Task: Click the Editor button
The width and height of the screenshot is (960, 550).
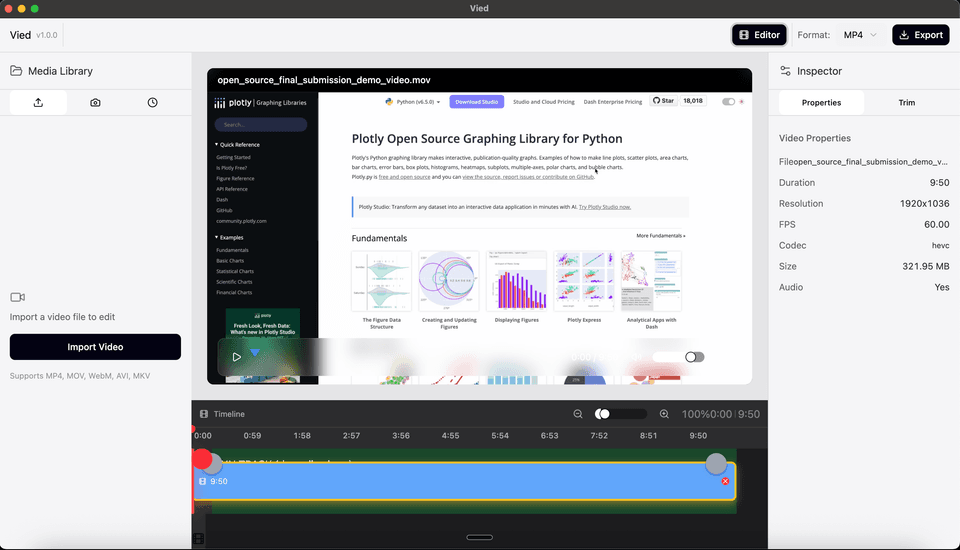Action: point(759,35)
